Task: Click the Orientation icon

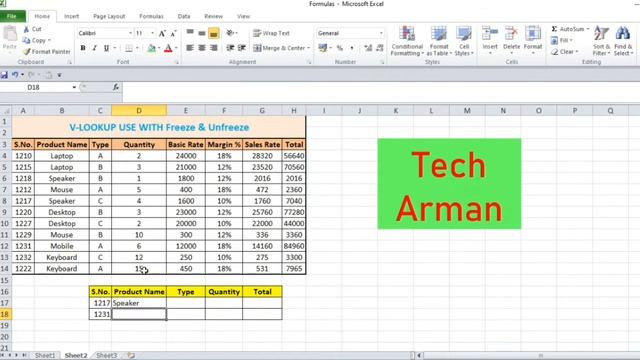Action: click(x=231, y=33)
